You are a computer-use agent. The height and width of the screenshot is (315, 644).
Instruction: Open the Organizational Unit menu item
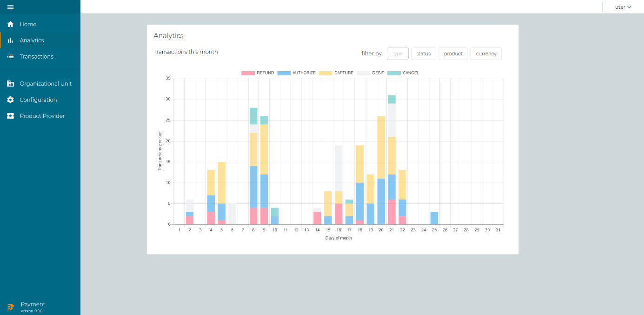tap(46, 84)
